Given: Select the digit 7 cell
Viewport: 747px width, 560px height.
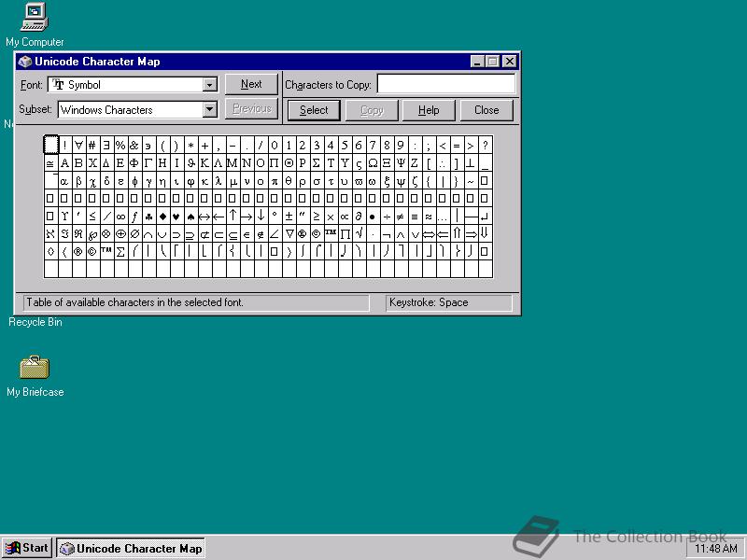Looking at the screenshot, I should pos(373,146).
